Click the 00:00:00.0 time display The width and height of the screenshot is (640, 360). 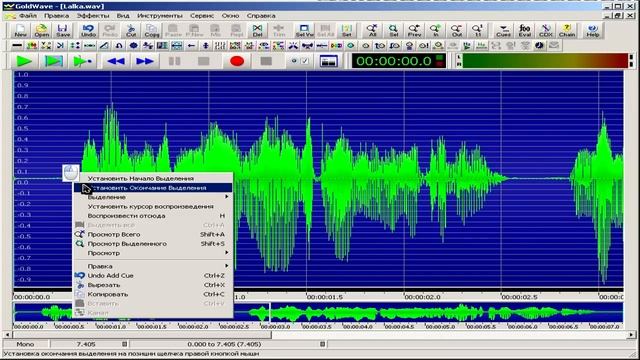click(x=399, y=61)
